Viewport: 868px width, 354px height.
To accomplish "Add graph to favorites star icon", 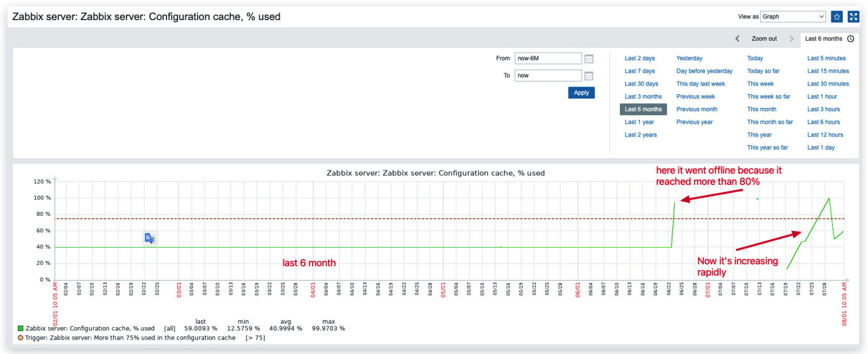I will tap(837, 17).
